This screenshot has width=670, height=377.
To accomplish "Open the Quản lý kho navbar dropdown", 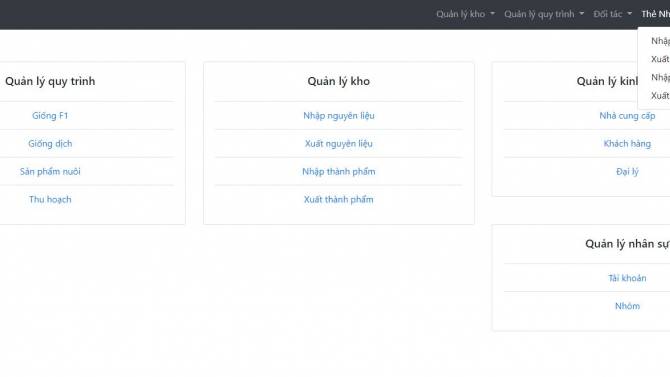I will 465,14.
